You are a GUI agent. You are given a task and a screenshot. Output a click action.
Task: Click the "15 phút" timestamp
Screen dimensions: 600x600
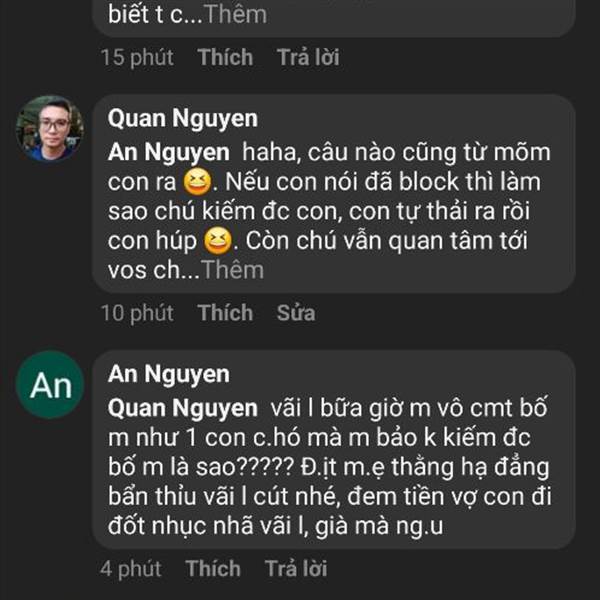tap(137, 57)
